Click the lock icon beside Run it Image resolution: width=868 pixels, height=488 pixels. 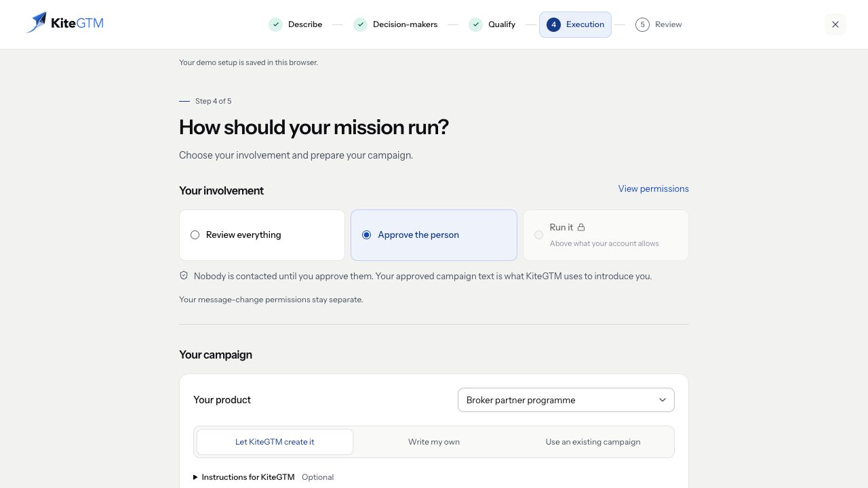(x=581, y=227)
